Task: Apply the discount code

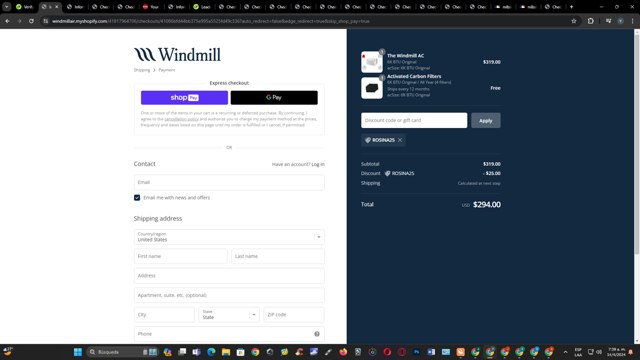Action: (x=486, y=120)
